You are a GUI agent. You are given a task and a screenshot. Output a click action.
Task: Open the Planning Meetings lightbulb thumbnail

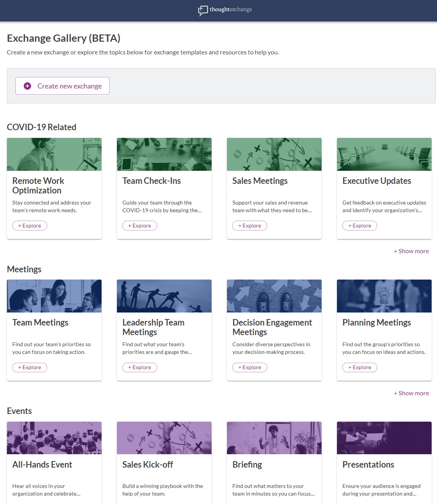point(384,296)
